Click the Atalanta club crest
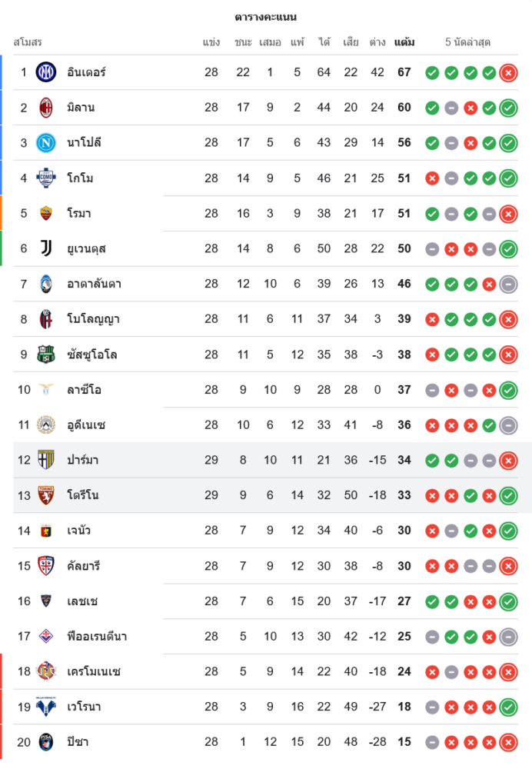The width and height of the screenshot is (532, 769). tap(46, 284)
